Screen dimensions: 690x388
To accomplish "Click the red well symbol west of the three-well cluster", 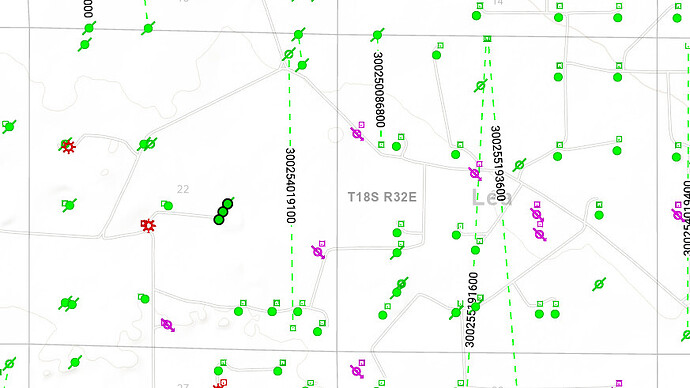I will [148, 225].
